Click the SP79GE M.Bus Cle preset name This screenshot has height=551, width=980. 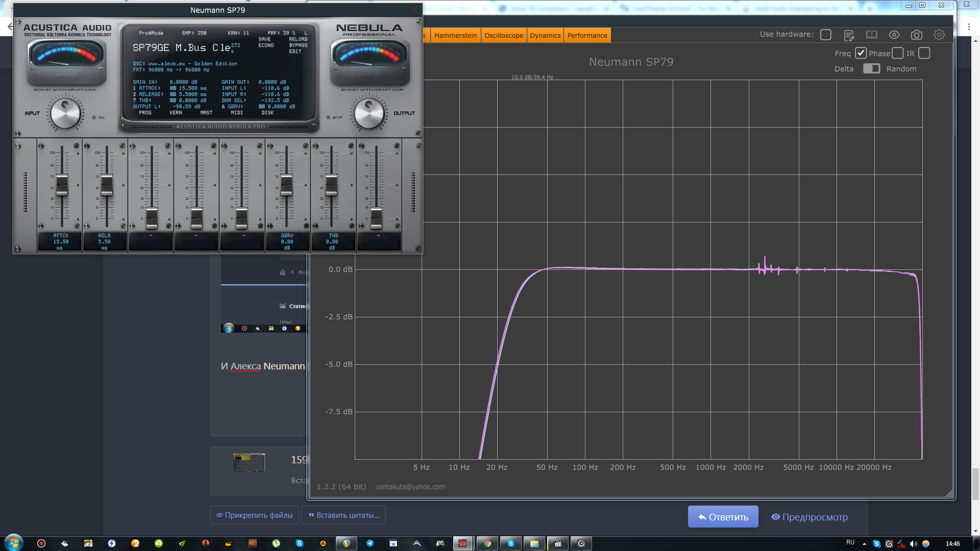click(x=181, y=47)
